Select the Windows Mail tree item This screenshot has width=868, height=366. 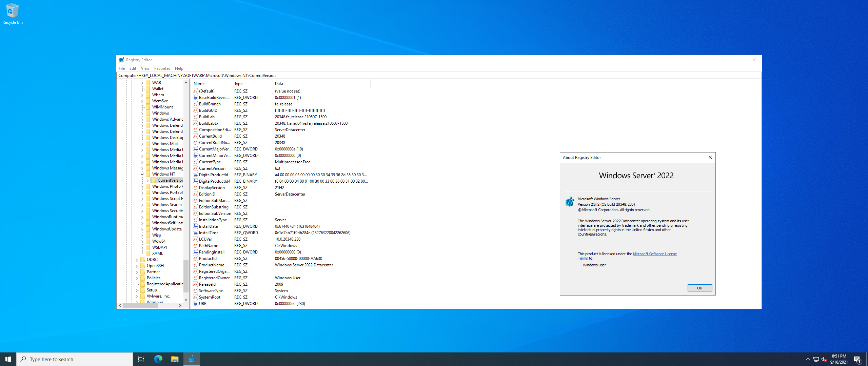165,144
